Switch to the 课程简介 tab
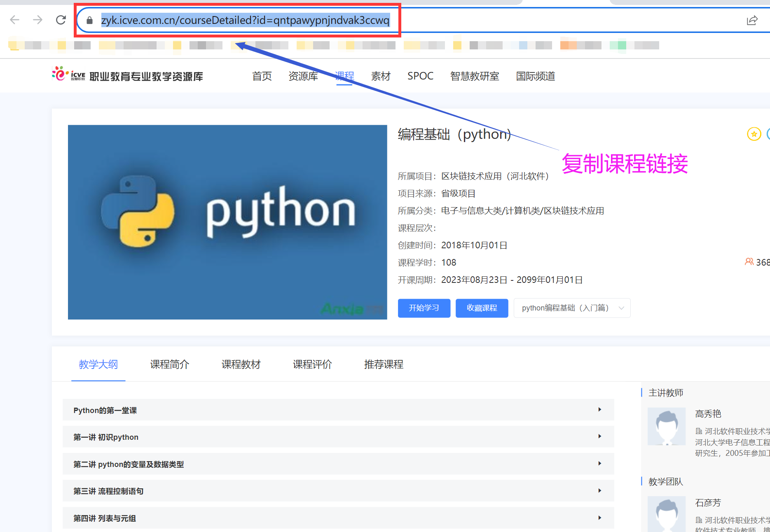The width and height of the screenshot is (770, 532). [169, 364]
